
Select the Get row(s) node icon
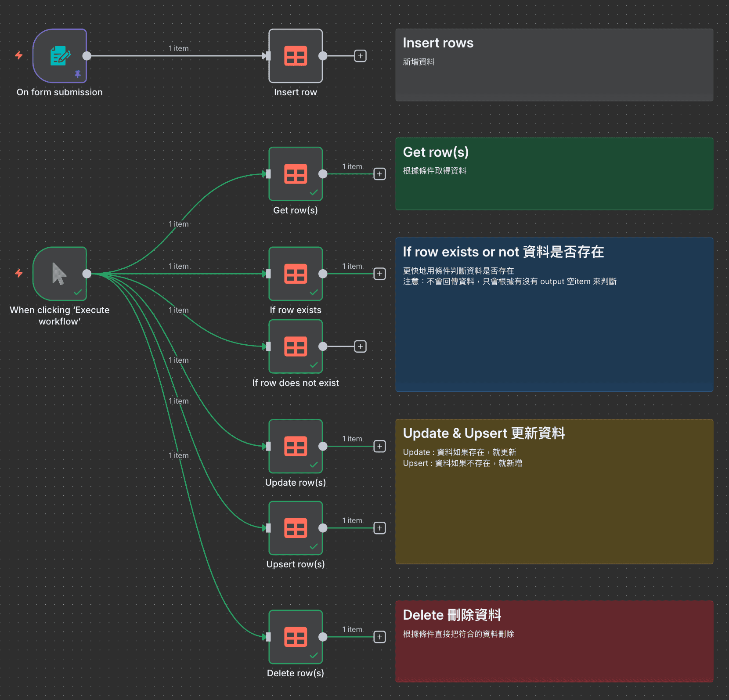[296, 174]
